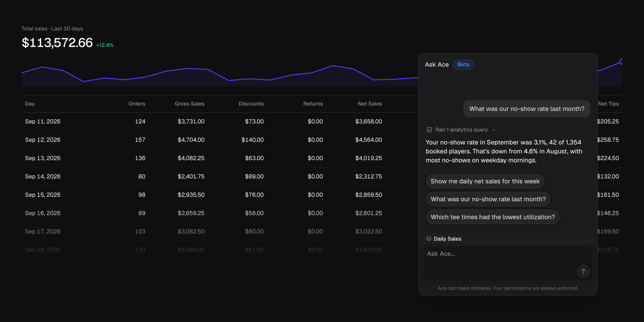Click orders count 136
Screen dimensions: 644x322
(x=140, y=158)
